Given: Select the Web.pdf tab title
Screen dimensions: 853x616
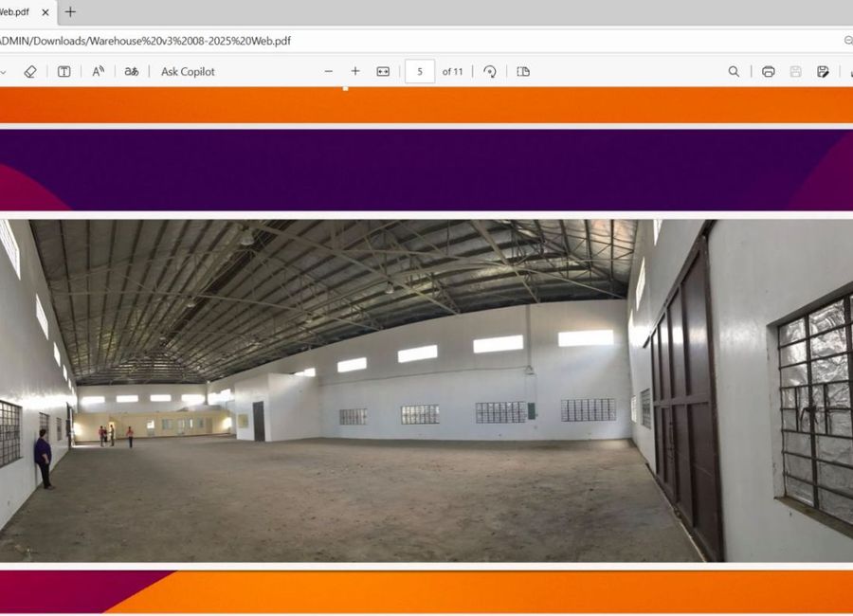Looking at the screenshot, I should [x=14, y=12].
